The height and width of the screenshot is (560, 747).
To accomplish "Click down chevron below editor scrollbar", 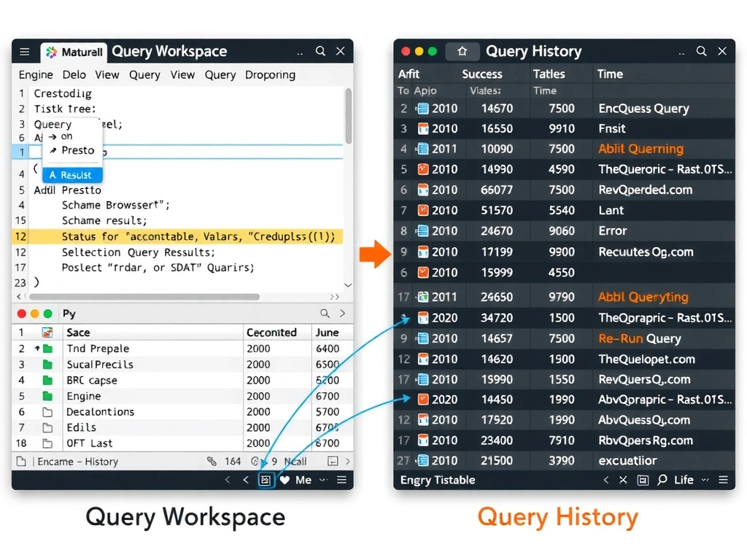I will pyautogui.click(x=348, y=285).
